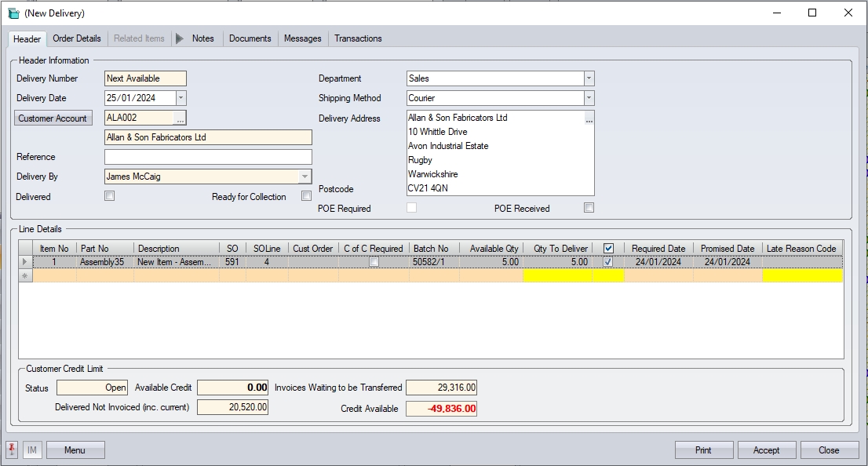868x466 pixels.
Task: Click the delivery address ellipsis button
Action: 589,119
